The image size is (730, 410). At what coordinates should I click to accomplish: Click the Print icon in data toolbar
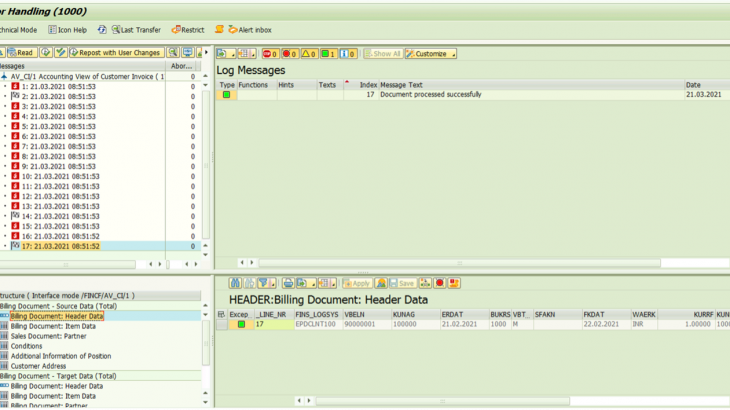(x=288, y=283)
